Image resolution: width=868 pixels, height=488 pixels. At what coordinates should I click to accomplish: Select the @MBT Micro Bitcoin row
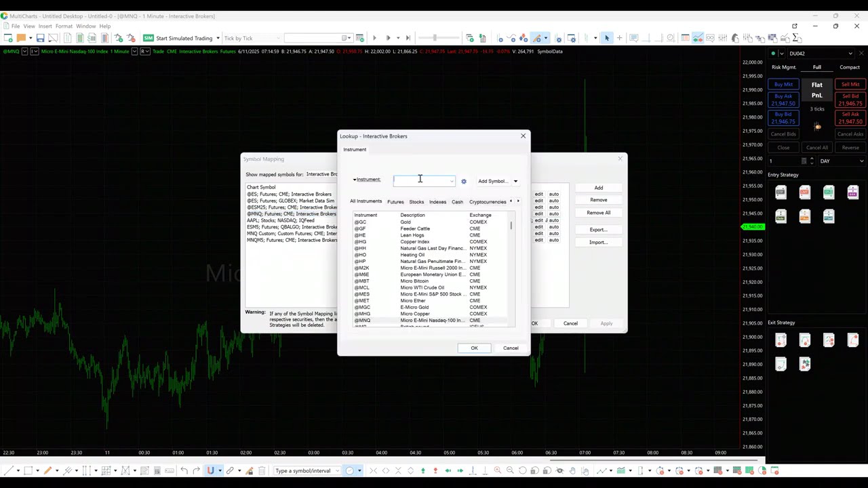pos(431,281)
